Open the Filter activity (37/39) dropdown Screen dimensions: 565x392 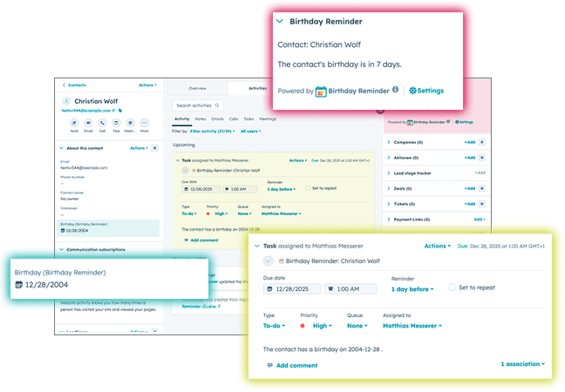(x=212, y=132)
